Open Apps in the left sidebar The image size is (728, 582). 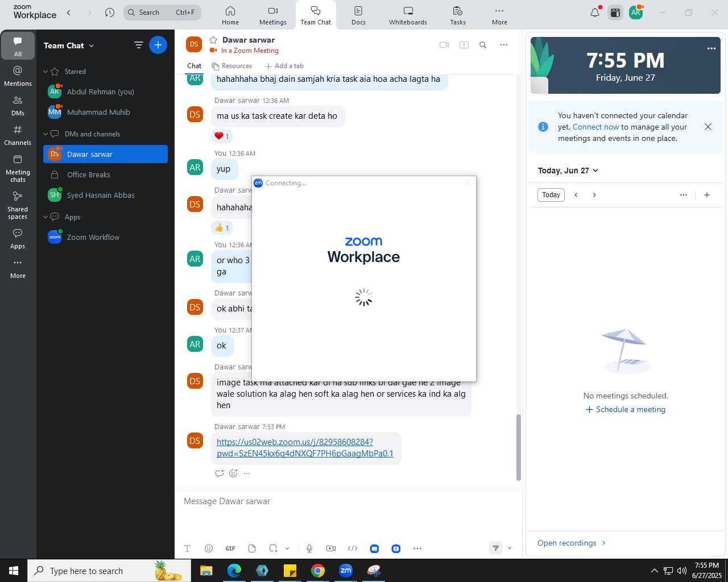18,239
